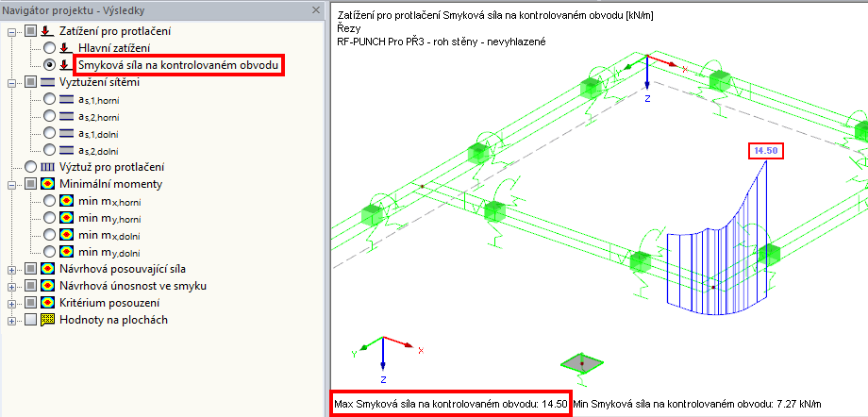The image size is (868, 417).
Task: Click the stirrup icon beside Výztuž pro protlačení
Action: pyautogui.click(x=48, y=167)
